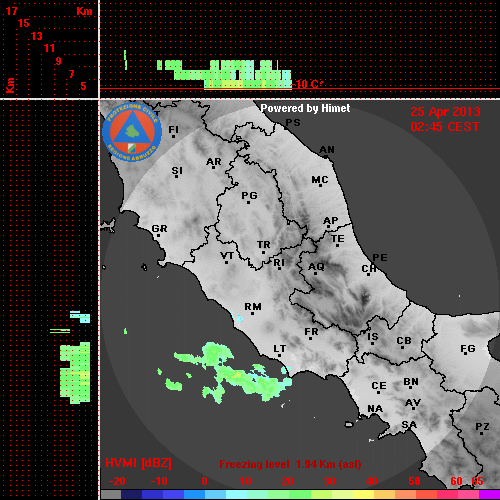Click the FR city label

point(311,332)
